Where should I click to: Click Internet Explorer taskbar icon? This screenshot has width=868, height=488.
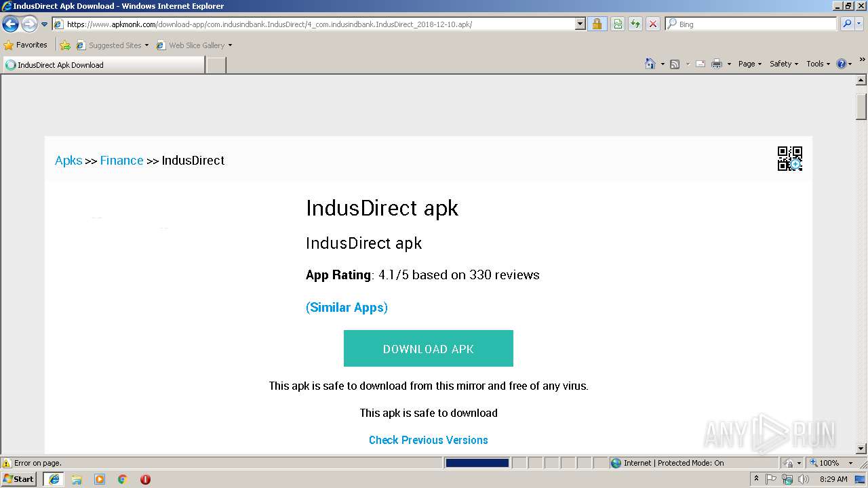(x=54, y=479)
